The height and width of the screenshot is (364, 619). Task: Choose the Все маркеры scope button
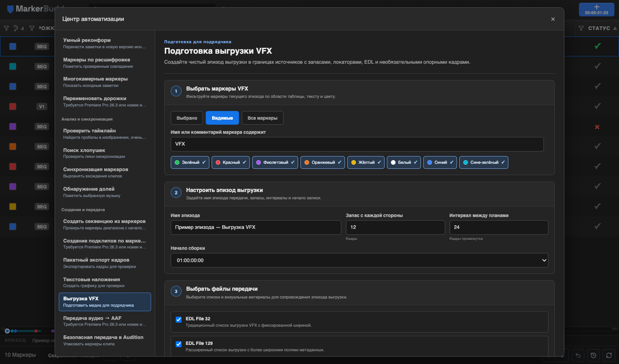click(x=263, y=118)
